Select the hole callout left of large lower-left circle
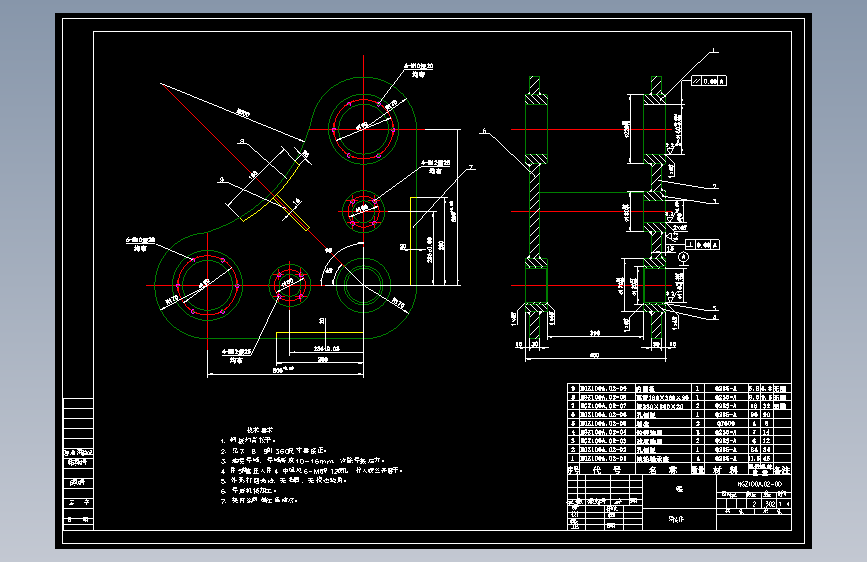Screen dimensions: 867x562 pyautogui.click(x=140, y=244)
